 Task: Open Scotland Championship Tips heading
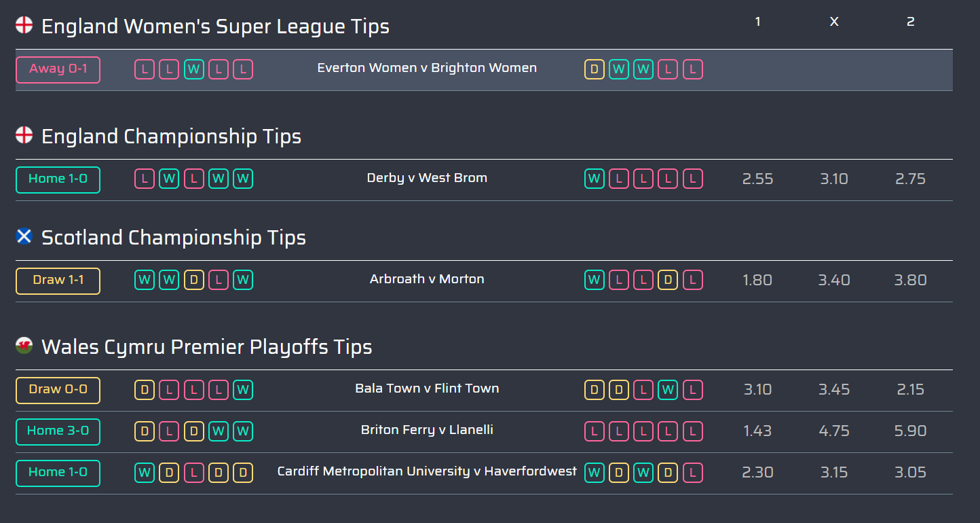tap(174, 238)
